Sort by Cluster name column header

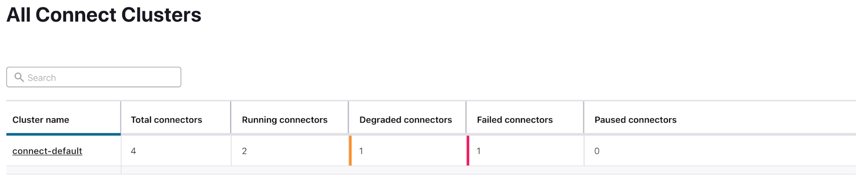click(x=41, y=120)
